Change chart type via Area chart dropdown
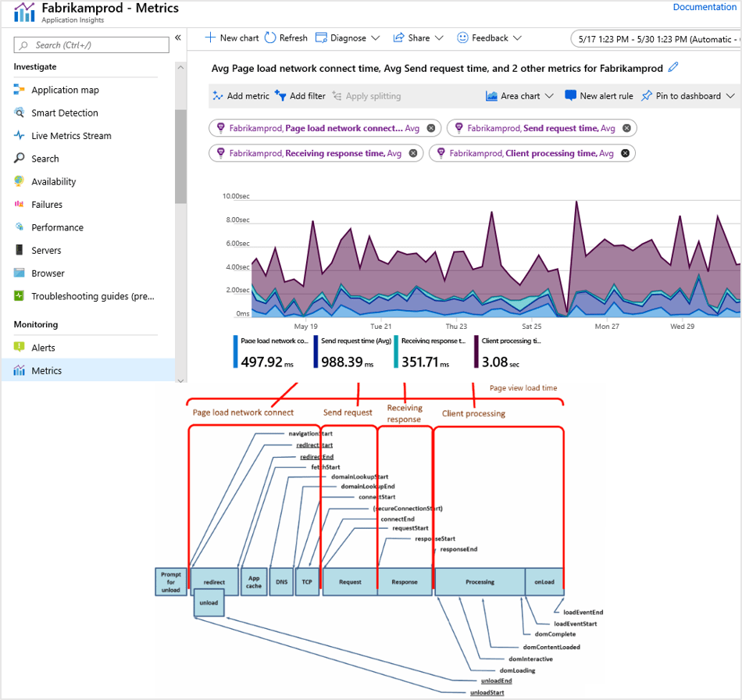The height and width of the screenshot is (700, 742). [x=519, y=95]
